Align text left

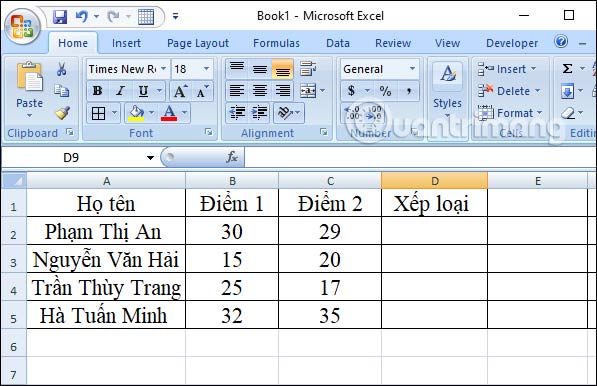[237, 91]
